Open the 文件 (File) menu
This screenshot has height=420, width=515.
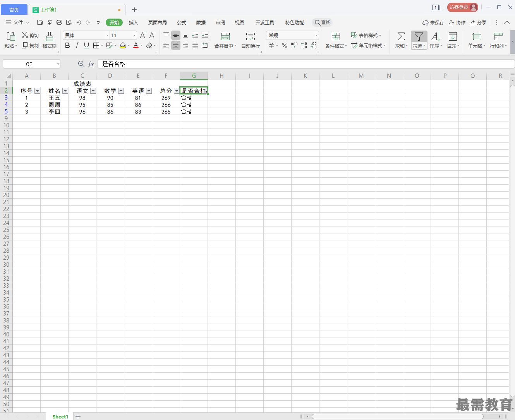[17, 22]
